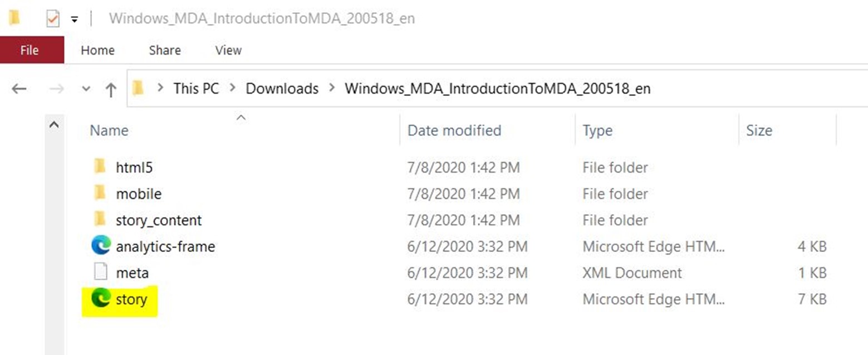This screenshot has height=355, width=868.
Task: Open the Recent locations dropdown chevron
Action: point(86,89)
